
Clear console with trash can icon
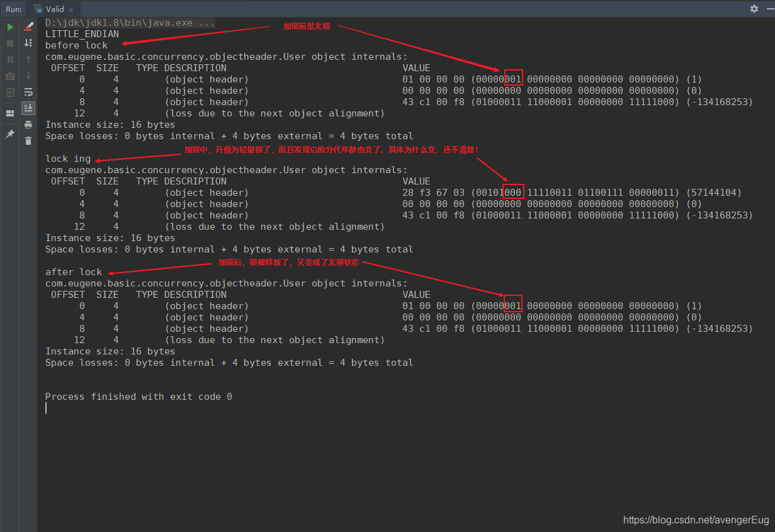tap(28, 141)
